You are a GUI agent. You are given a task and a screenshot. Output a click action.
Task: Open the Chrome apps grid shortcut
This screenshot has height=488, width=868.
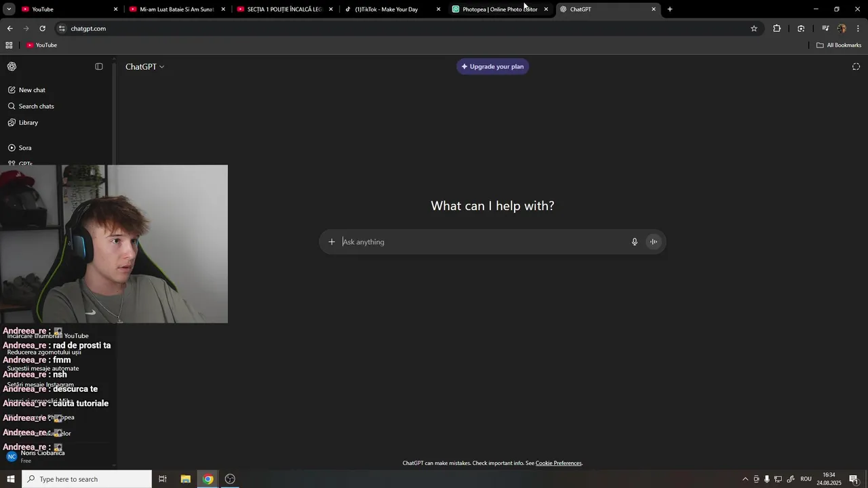[x=9, y=45]
